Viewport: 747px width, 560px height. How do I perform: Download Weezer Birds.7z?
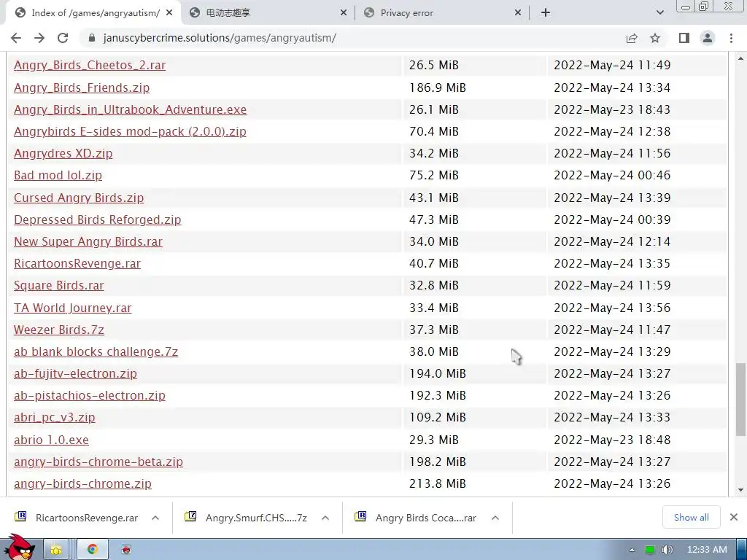tap(58, 330)
